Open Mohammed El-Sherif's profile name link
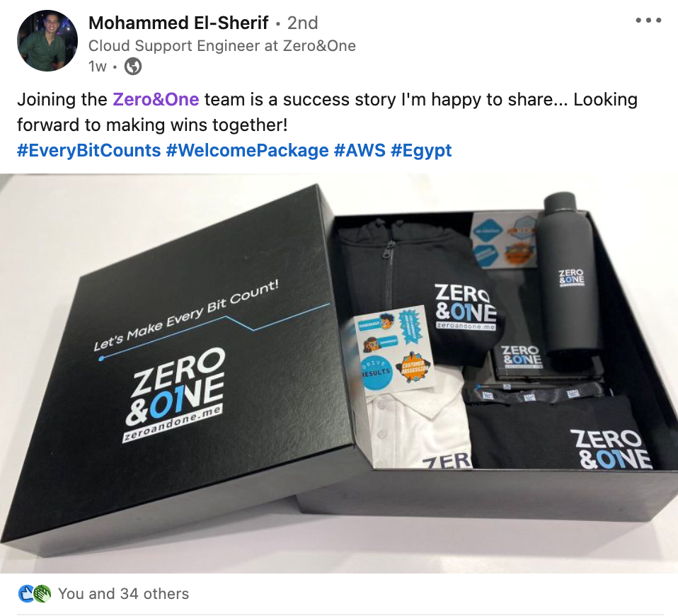The height and width of the screenshot is (616, 678). click(178, 23)
